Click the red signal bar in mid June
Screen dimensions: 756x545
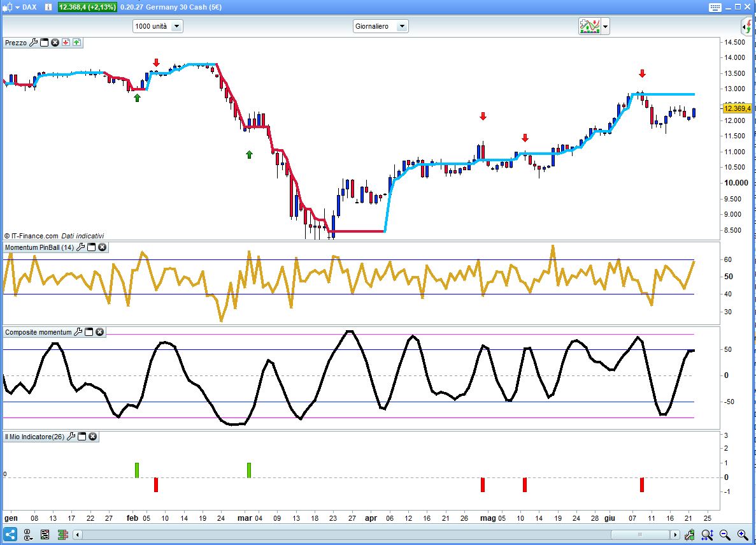[642, 484]
